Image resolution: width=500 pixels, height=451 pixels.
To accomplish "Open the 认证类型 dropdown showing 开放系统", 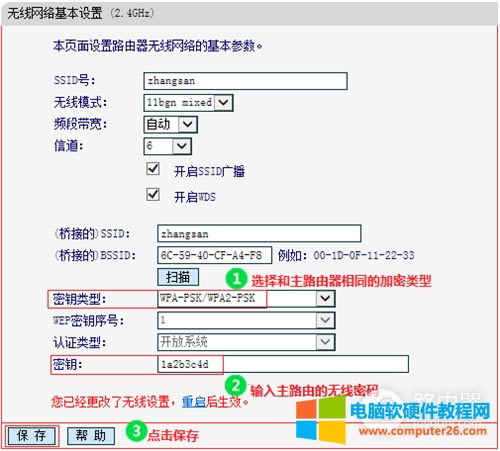I will (246, 342).
